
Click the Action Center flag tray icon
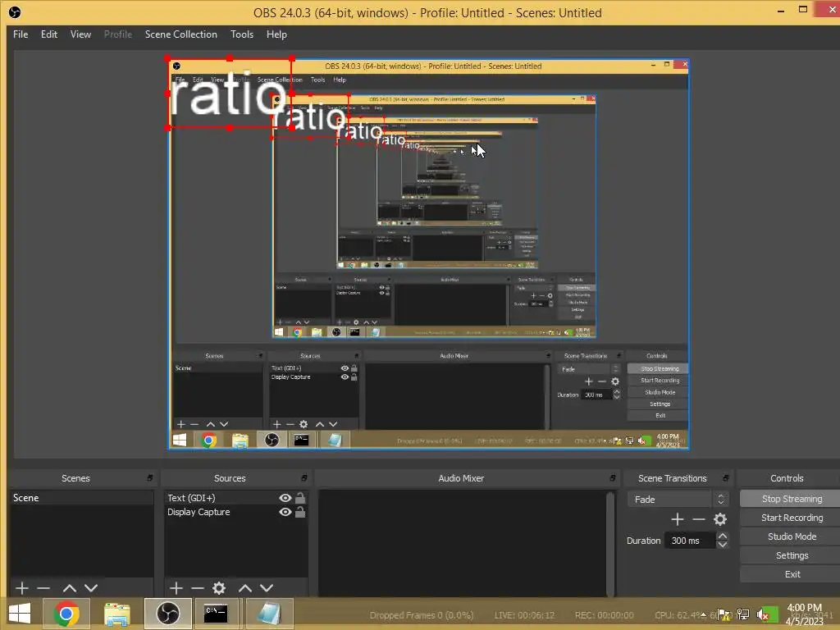point(724,615)
